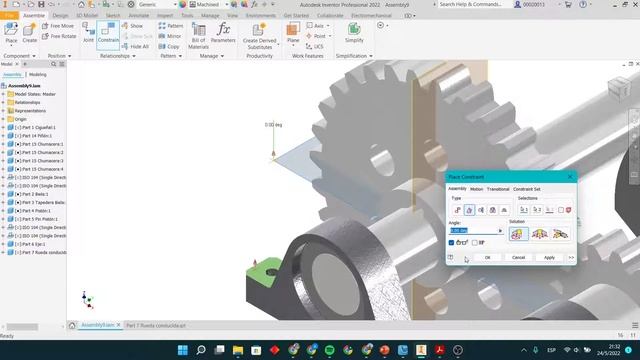The image size is (640, 360).
Task: Select Part 7 Rueda conducida document tab
Action: 156,325
